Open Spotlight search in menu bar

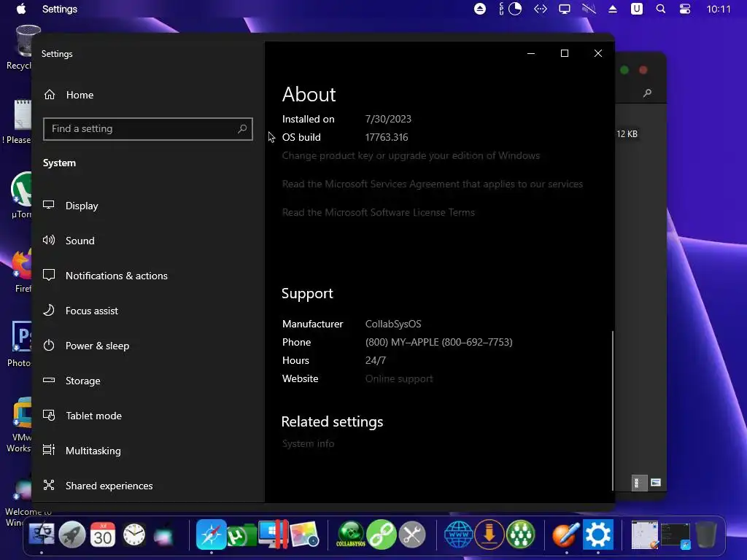660,9
